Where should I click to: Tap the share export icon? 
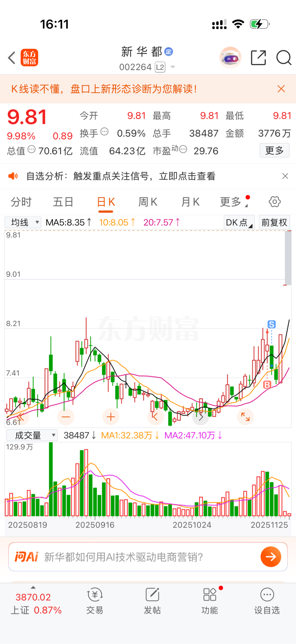click(258, 58)
